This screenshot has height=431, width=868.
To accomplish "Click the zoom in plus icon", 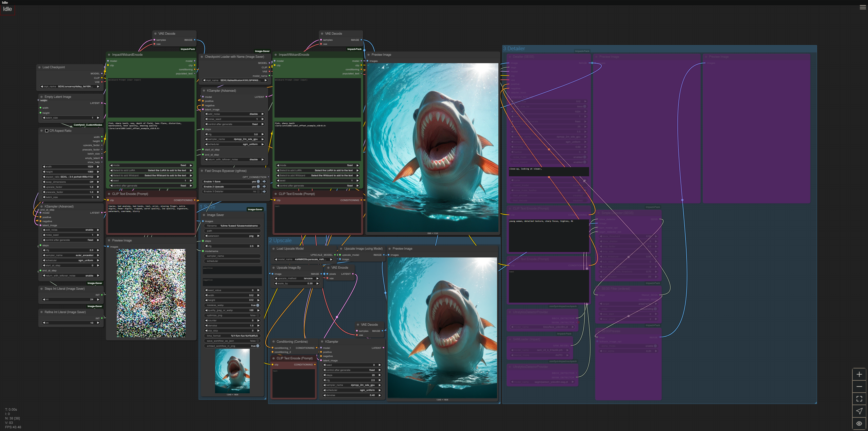I will pyautogui.click(x=859, y=374).
